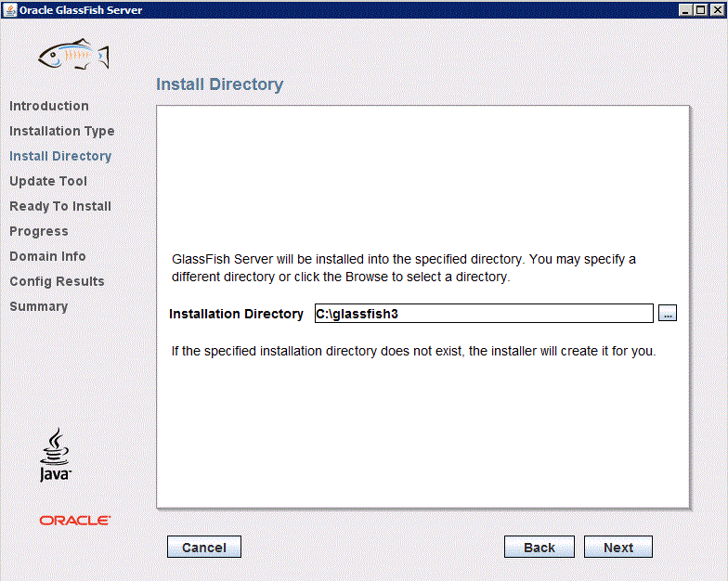Image resolution: width=728 pixels, height=581 pixels.
Task: Click the GlassFish fish logo
Action: point(74,54)
